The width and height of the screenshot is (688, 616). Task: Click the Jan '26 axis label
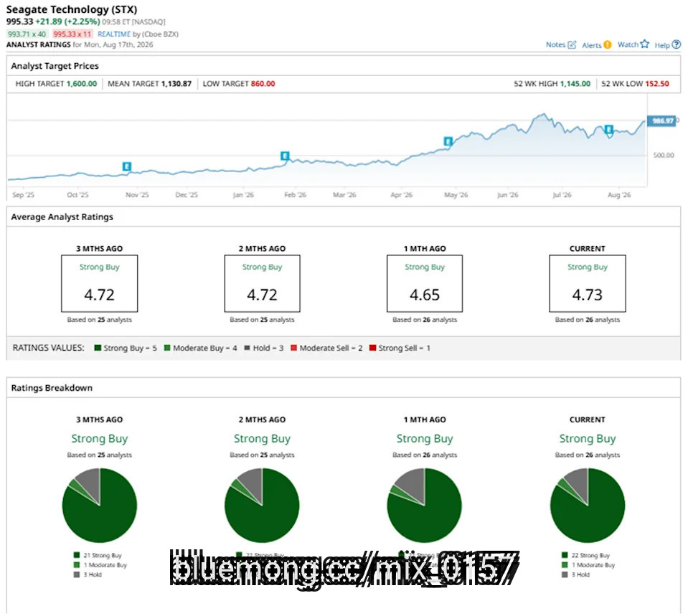pos(243,195)
